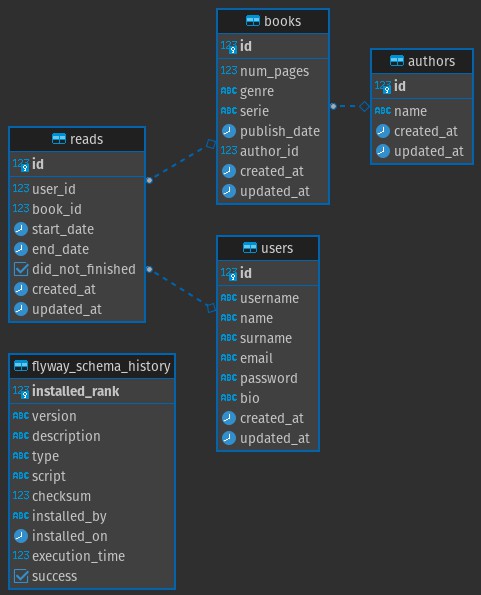
Task: Click the ABC icon next to genre
Action: point(229,91)
